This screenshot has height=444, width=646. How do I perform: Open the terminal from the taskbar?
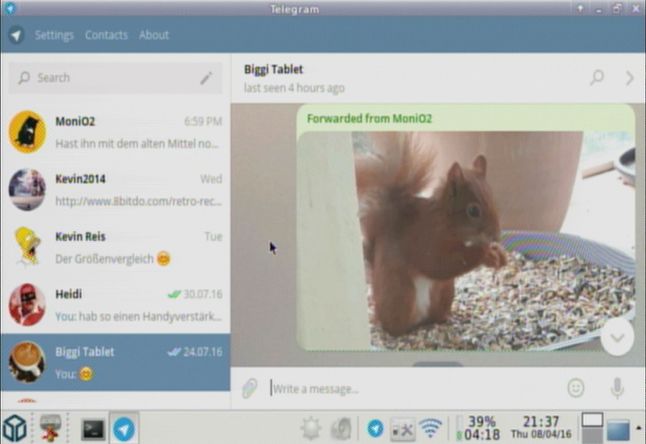[x=93, y=429]
